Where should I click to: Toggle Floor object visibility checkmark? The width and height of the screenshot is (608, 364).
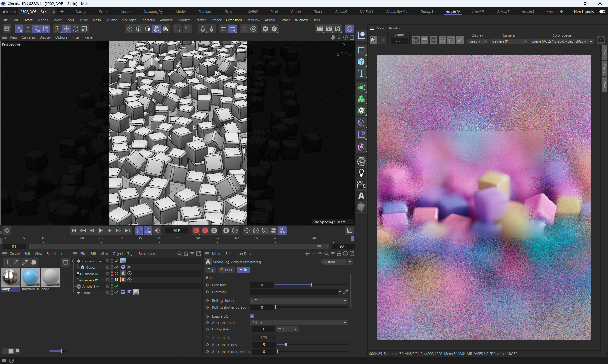click(117, 293)
